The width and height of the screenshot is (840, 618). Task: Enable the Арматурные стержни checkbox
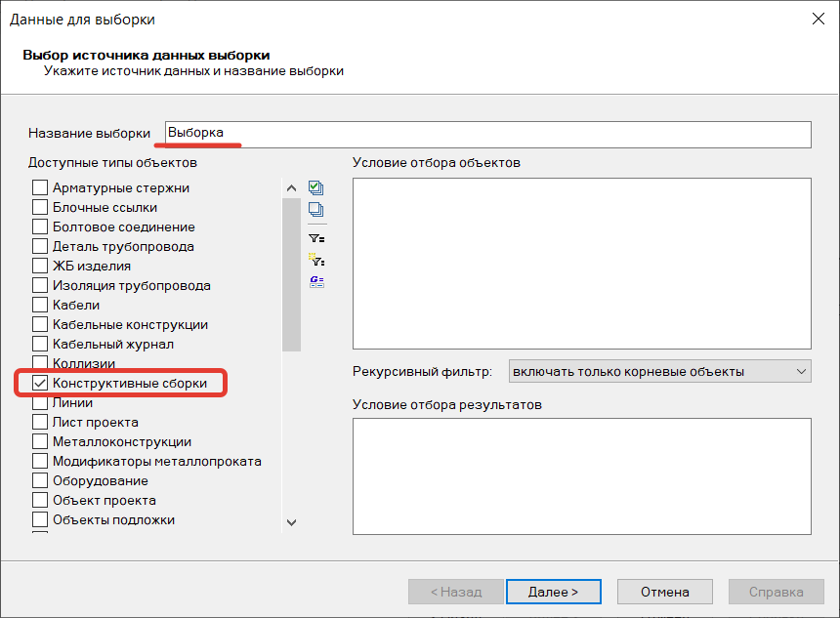40,188
